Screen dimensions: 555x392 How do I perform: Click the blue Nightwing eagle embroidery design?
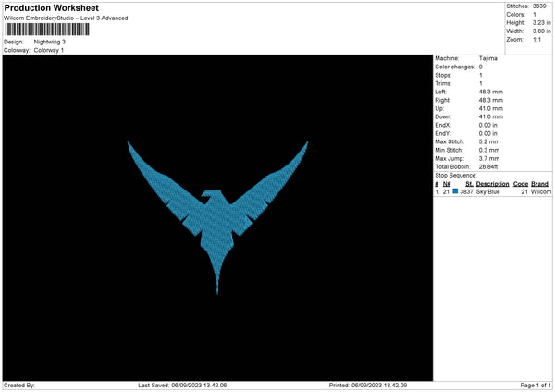point(217,217)
